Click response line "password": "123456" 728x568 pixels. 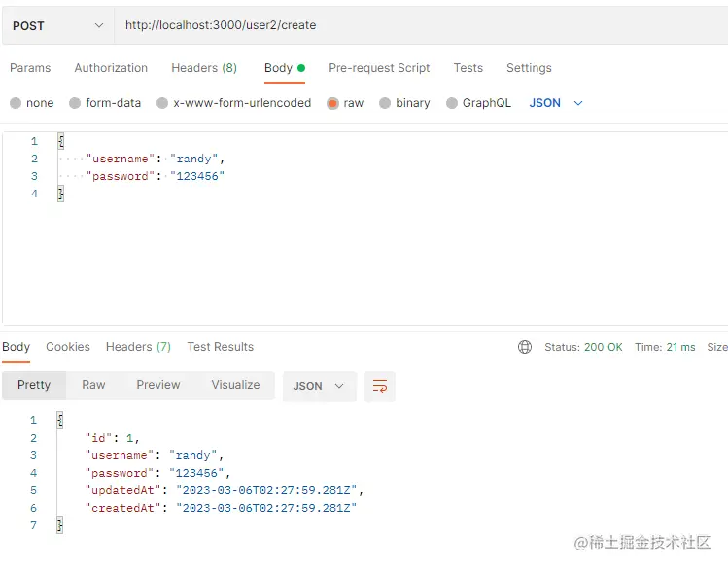[157, 474]
